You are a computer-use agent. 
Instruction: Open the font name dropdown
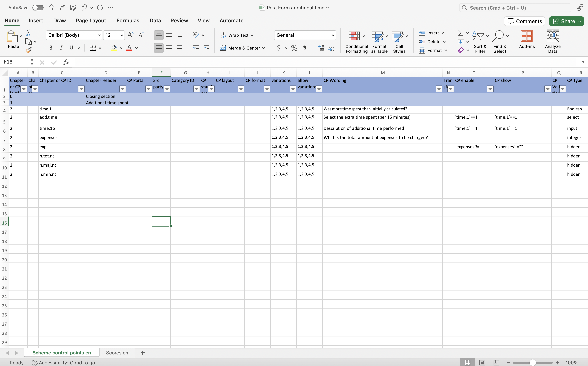(x=99, y=35)
